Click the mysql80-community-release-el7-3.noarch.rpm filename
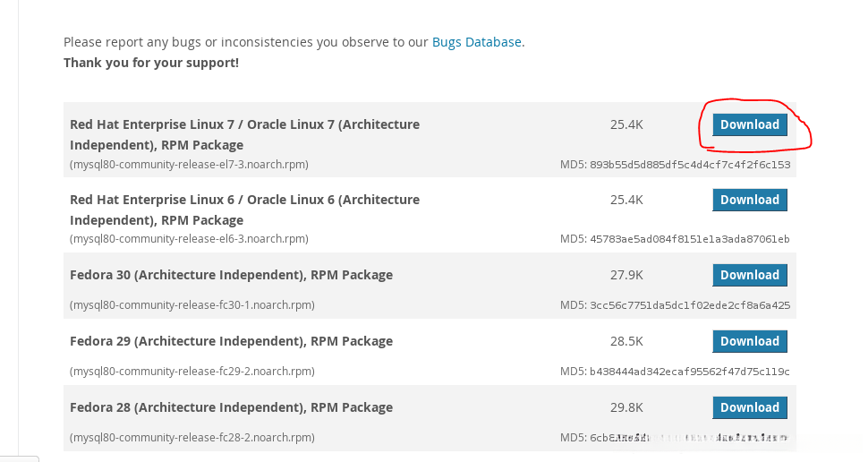This screenshot has height=462, width=868. (189, 165)
